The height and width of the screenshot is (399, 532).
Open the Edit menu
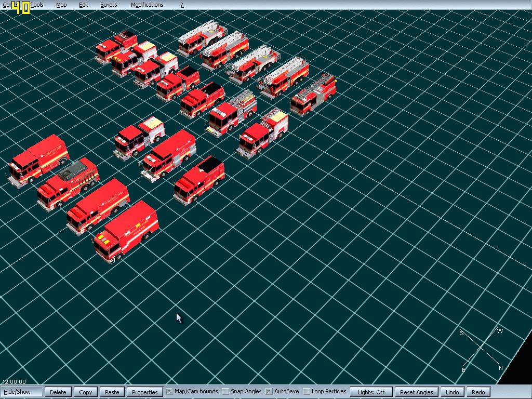(x=84, y=5)
